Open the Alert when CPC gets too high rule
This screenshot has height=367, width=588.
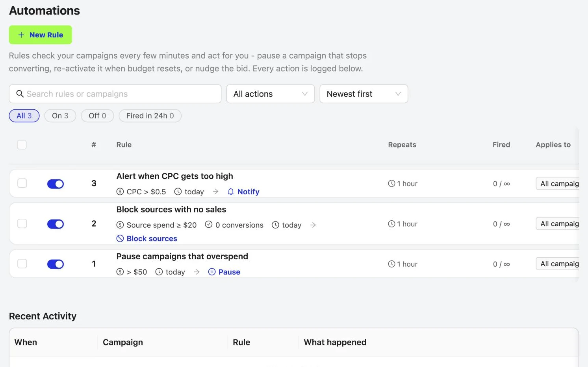coord(175,176)
